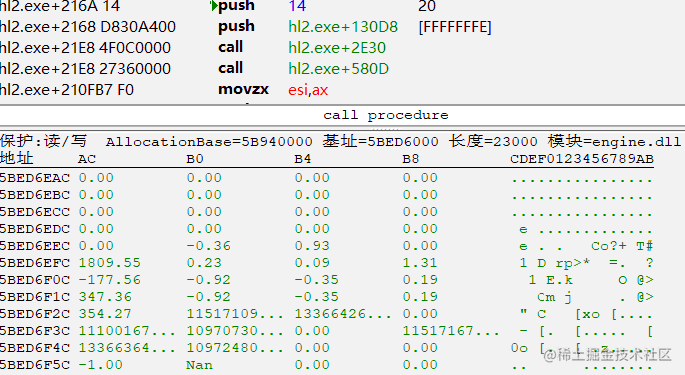
Task: Select the call hl2.exe+2E30 instruction
Action: (x=342, y=48)
